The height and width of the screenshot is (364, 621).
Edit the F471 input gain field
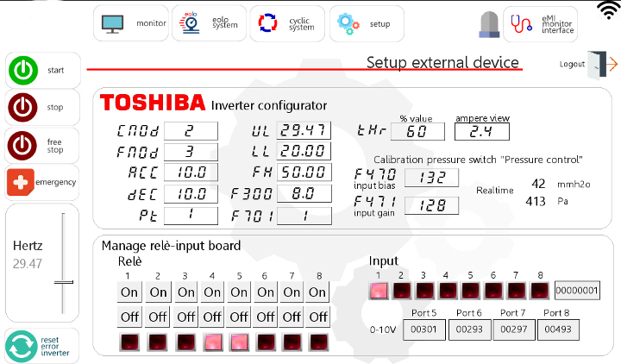coord(432,205)
